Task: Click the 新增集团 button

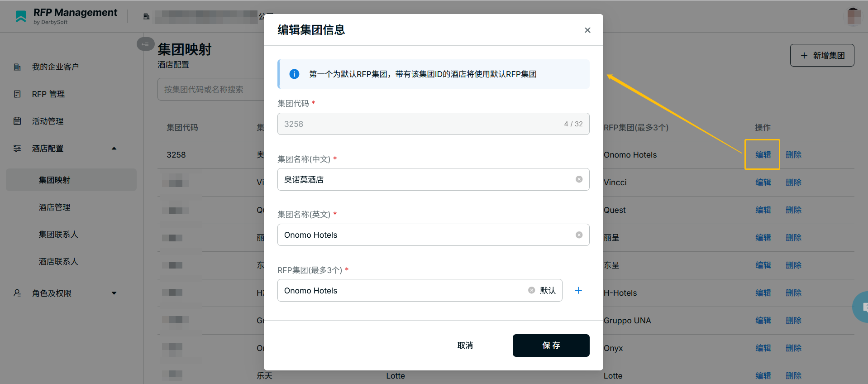Action: 822,55
